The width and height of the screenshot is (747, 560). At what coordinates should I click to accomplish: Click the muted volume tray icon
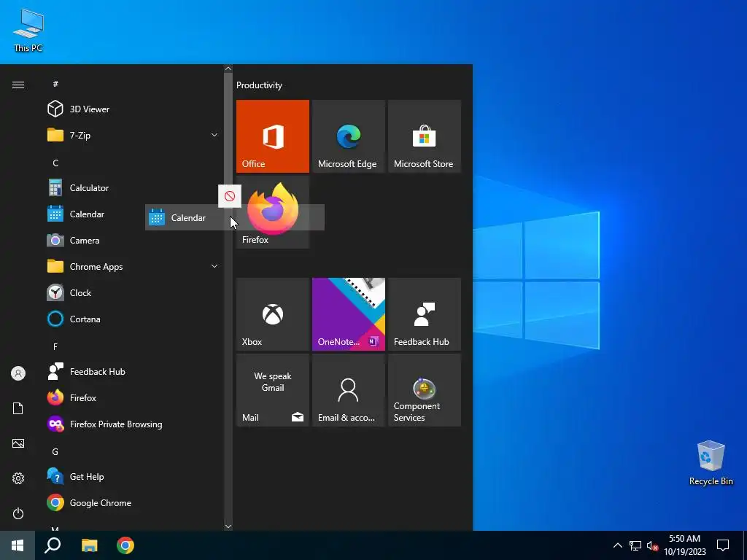(652, 545)
